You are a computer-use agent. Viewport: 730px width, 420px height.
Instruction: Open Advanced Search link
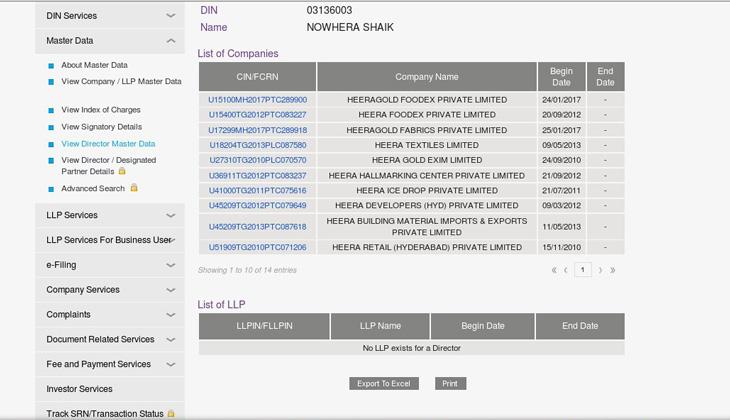pos(93,189)
